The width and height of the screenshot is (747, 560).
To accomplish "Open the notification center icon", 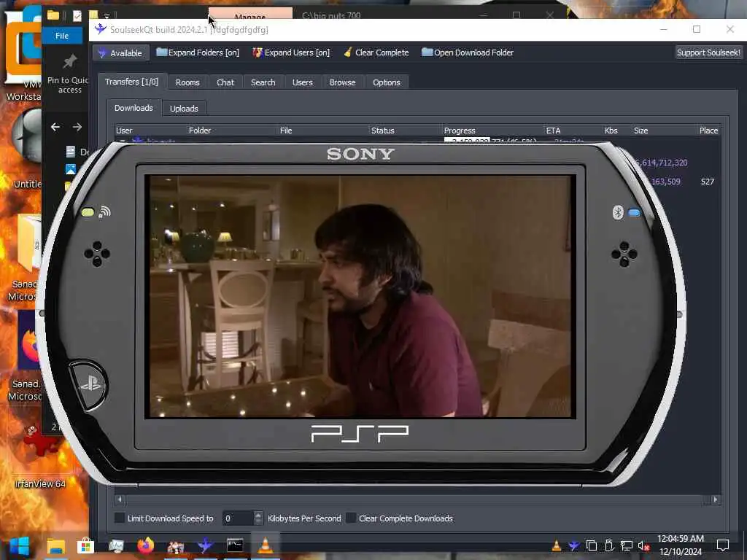I will [x=723, y=545].
